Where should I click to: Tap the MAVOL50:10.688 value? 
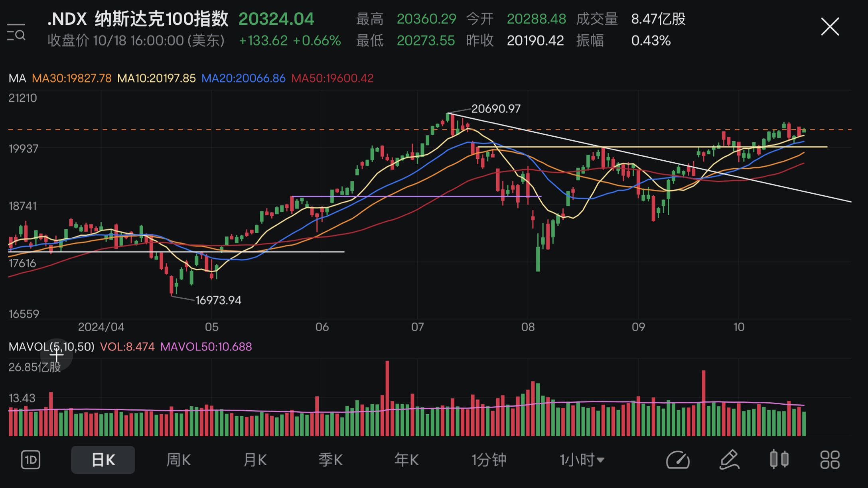click(x=206, y=347)
